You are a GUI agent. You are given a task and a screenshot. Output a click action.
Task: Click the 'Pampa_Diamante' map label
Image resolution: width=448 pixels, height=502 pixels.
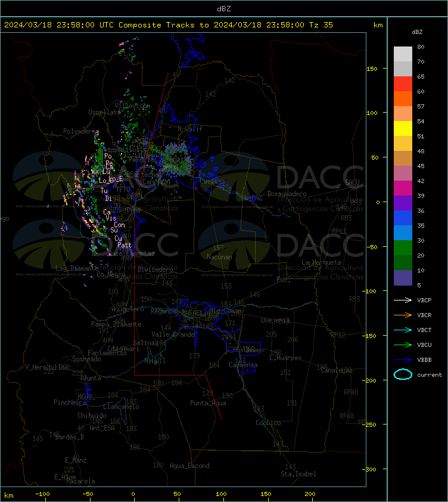click(x=116, y=324)
